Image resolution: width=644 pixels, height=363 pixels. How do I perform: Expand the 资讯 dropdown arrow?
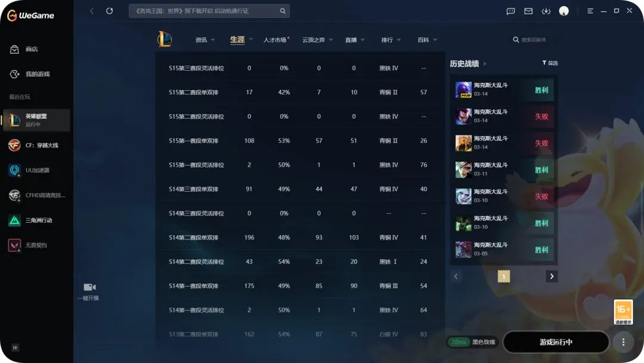pos(213,40)
